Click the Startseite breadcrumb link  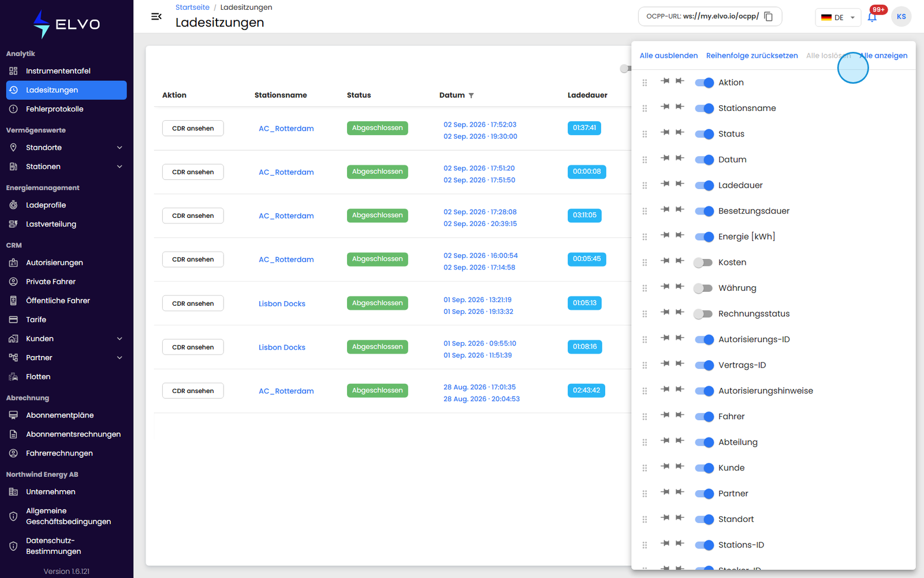click(192, 8)
